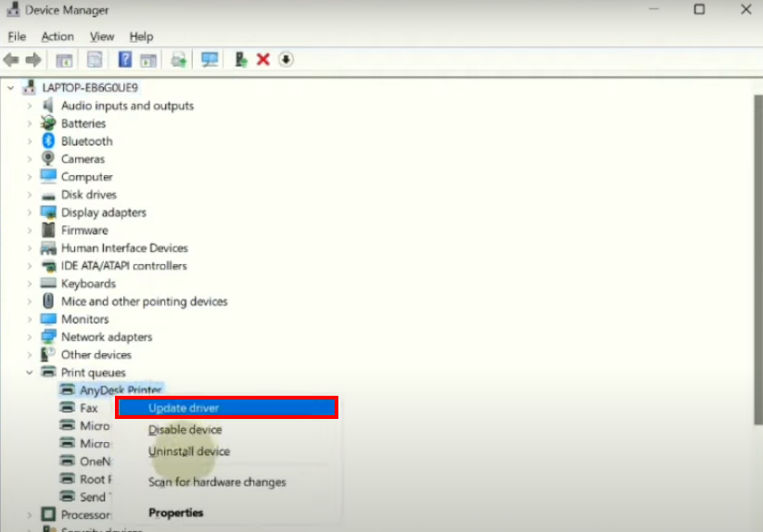This screenshot has height=532, width=763.
Task: Select the OneN print queue entry
Action: (x=95, y=461)
